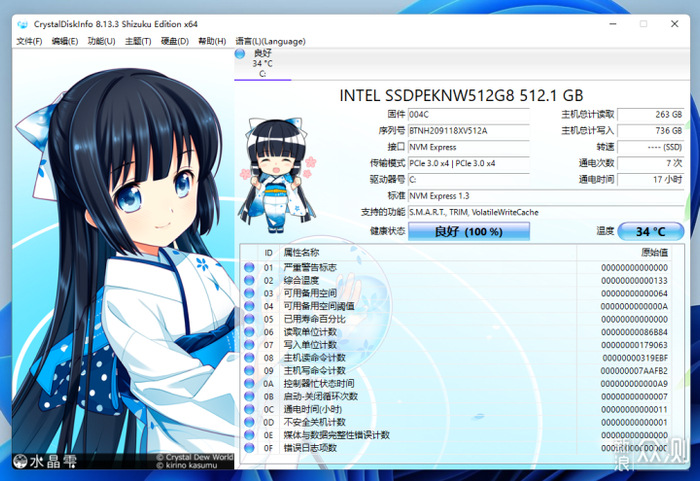
Task: Open the 语言(L)(Language) menu
Action: point(271,41)
